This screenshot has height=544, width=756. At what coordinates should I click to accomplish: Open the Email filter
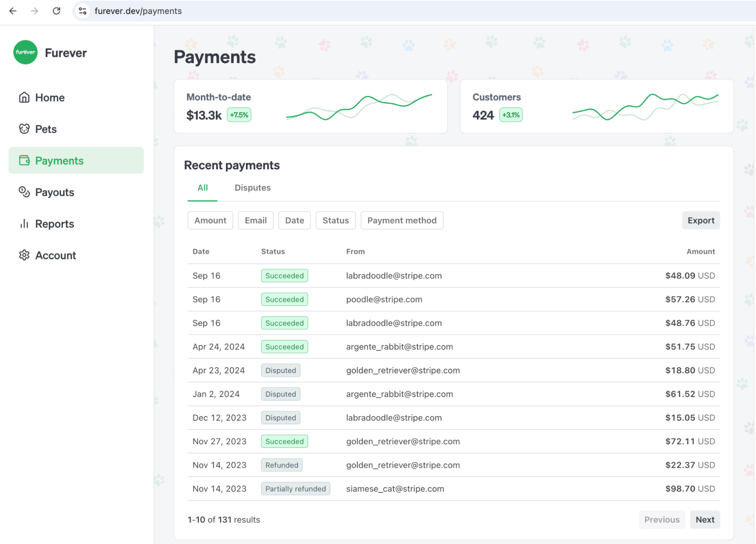tap(256, 220)
